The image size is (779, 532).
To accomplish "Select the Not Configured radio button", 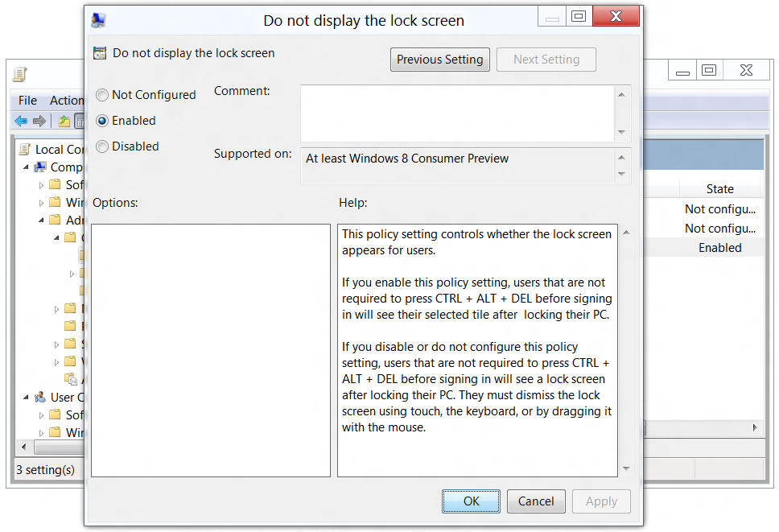I will click(102, 95).
